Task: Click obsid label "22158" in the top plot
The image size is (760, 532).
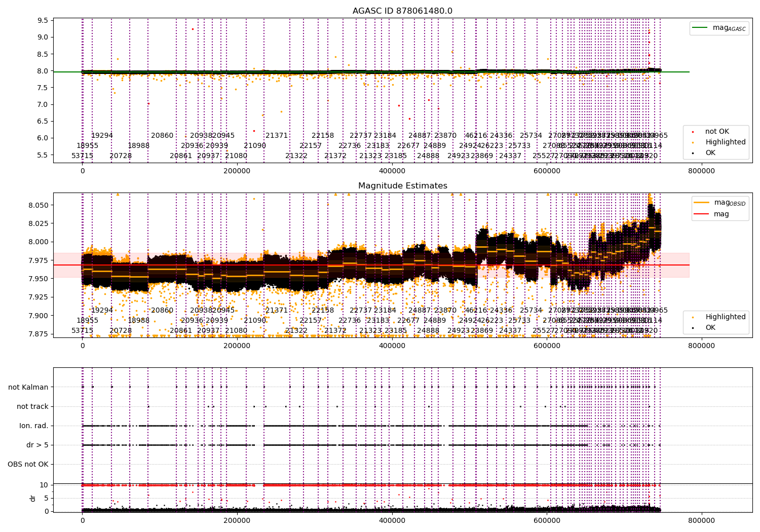Action: coord(323,136)
